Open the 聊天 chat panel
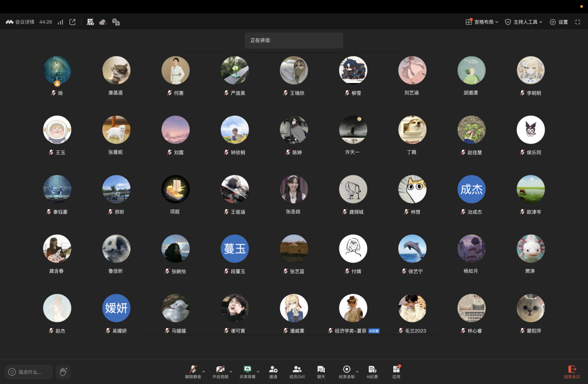This screenshot has width=588, height=384. click(321, 371)
